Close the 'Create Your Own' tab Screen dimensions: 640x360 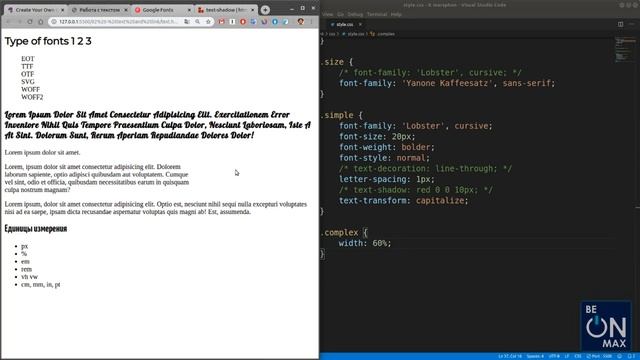[62, 10]
